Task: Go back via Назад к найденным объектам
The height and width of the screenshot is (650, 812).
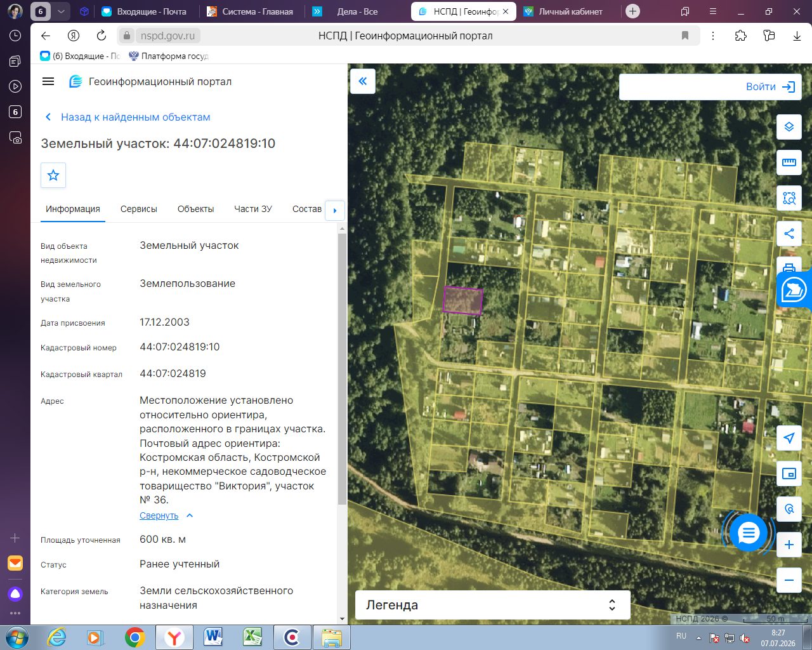Action: click(x=128, y=117)
